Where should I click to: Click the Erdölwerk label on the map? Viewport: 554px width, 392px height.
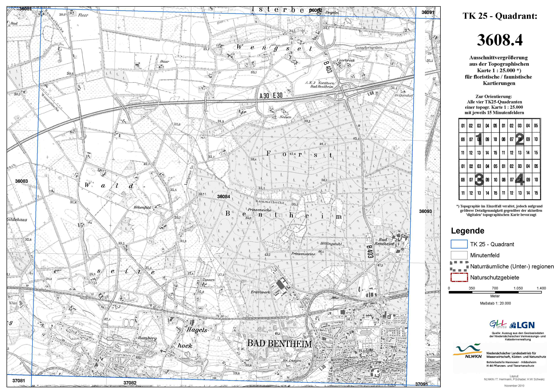tap(260, 292)
